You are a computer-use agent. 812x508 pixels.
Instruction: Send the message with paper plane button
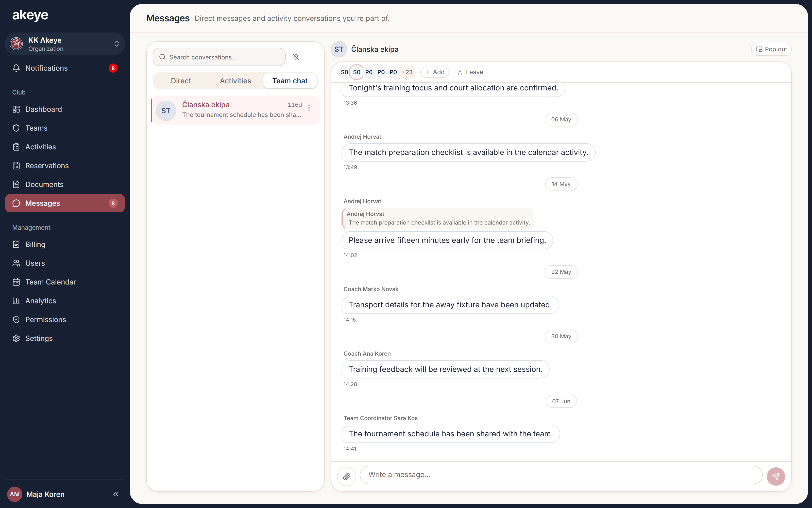776,476
